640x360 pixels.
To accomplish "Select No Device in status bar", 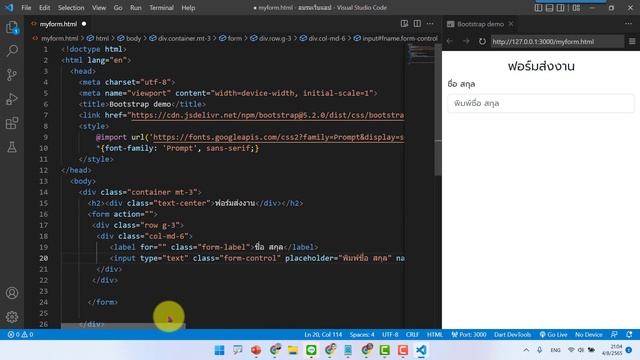I will point(588,335).
